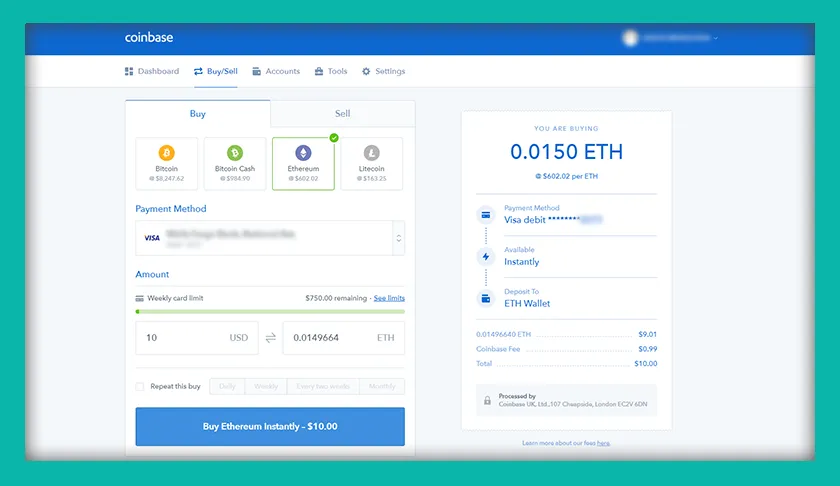
Task: Click the 'Instantly' availability text
Action: pos(521,261)
